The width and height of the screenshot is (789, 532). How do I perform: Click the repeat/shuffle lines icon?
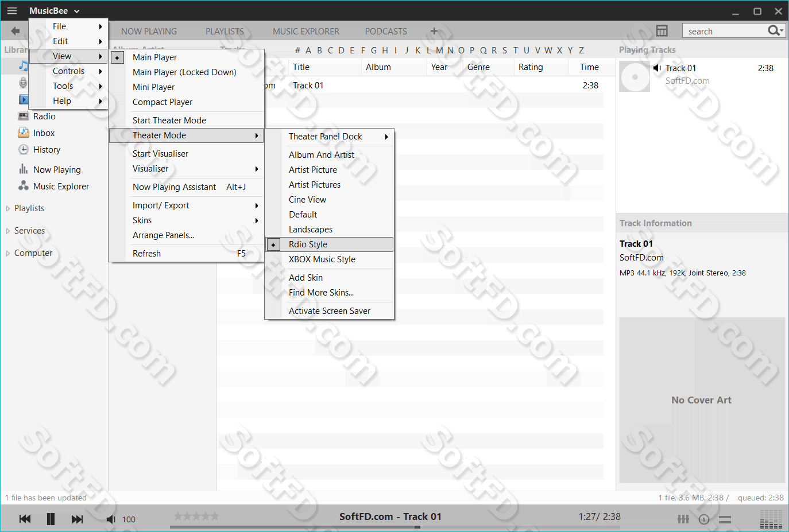(x=725, y=519)
